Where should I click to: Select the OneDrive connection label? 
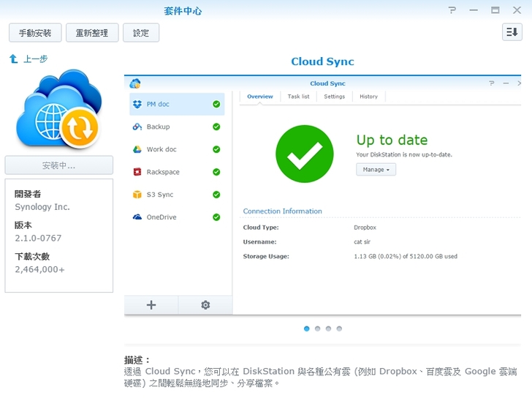point(161,217)
